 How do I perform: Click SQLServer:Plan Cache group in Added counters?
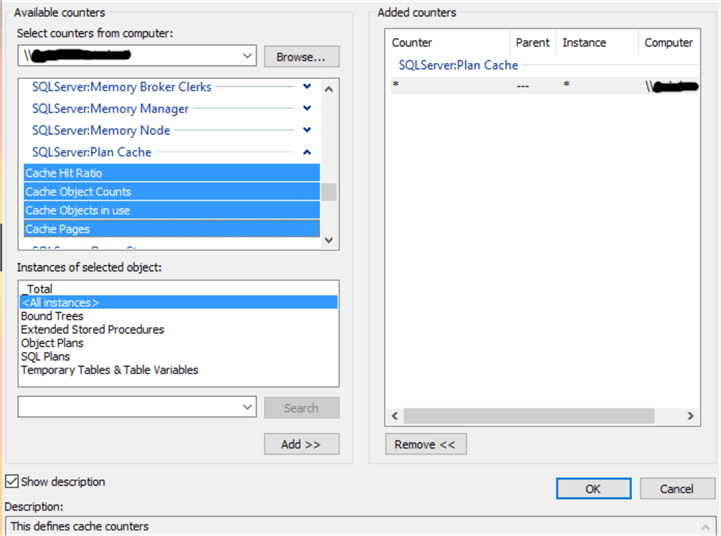pos(458,65)
